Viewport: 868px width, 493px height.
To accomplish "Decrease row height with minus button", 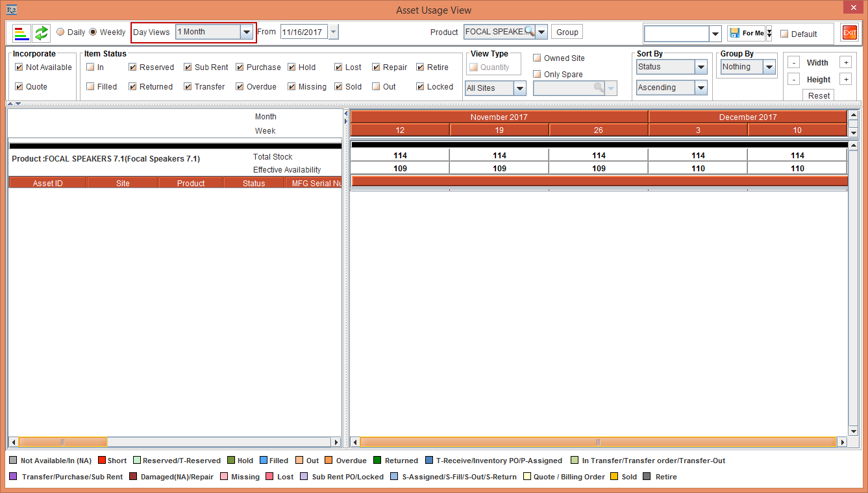I will (793, 79).
